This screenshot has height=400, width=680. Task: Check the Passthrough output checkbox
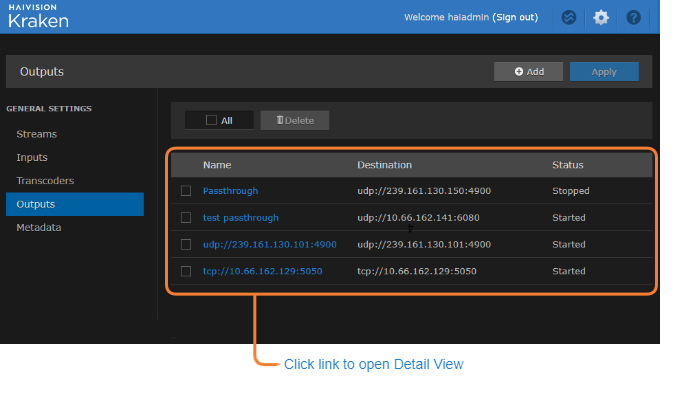tap(186, 191)
